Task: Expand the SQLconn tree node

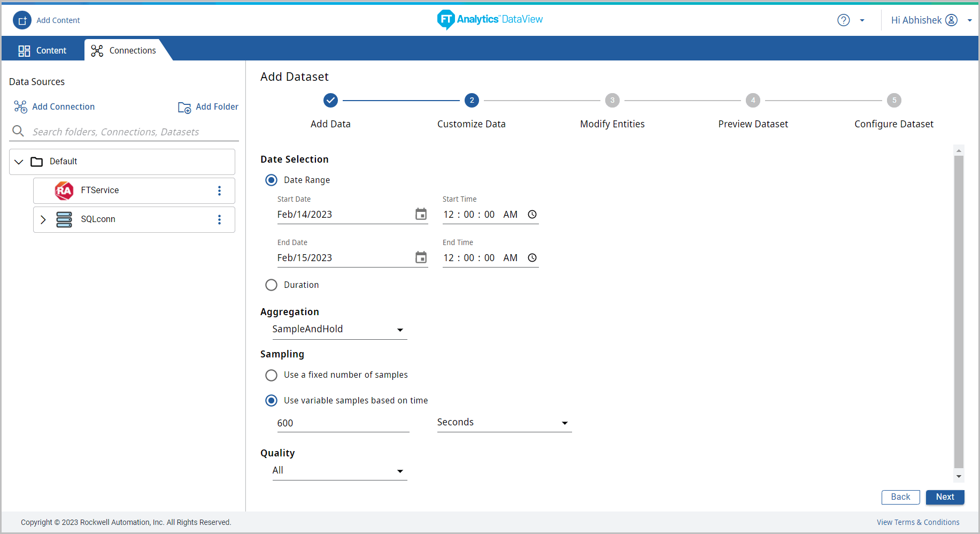Action: tap(43, 219)
